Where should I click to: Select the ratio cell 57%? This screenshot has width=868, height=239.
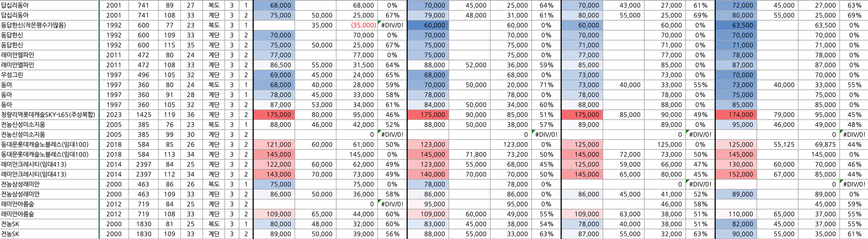tap(546, 125)
